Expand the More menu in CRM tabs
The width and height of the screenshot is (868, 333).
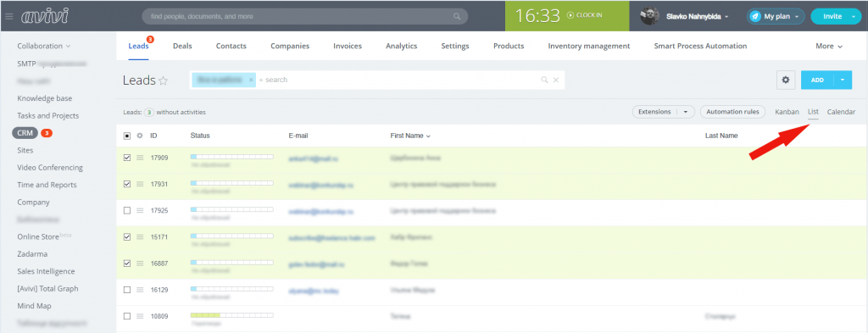coord(829,47)
